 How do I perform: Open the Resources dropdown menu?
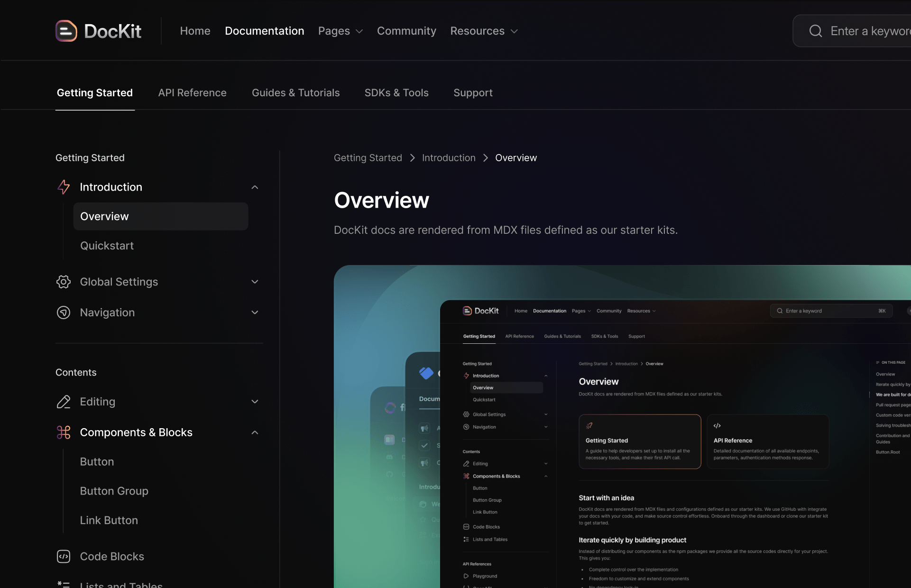pyautogui.click(x=484, y=31)
